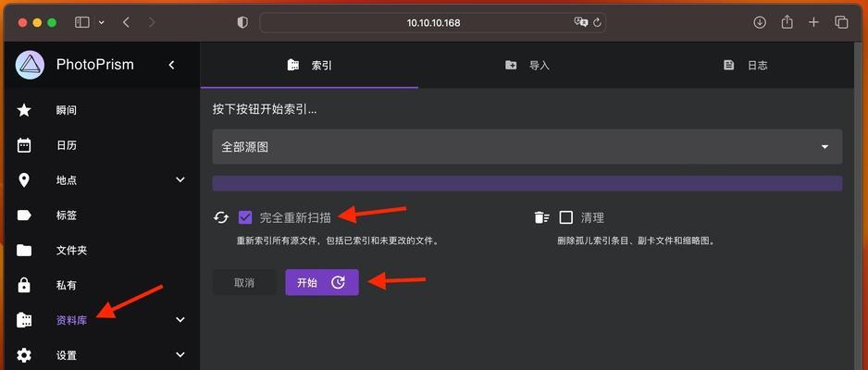Click the folder icon for 文件夹
This screenshot has height=370, width=868.
(x=24, y=250)
